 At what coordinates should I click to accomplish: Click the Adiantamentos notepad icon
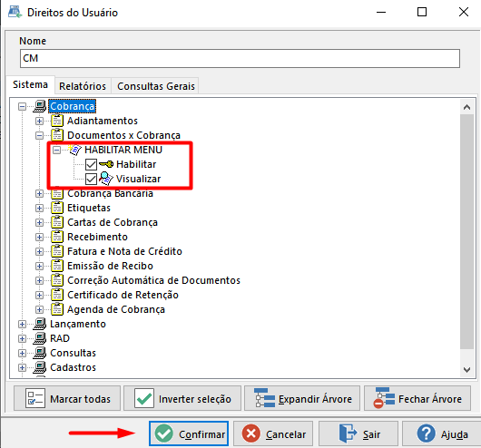(57, 121)
